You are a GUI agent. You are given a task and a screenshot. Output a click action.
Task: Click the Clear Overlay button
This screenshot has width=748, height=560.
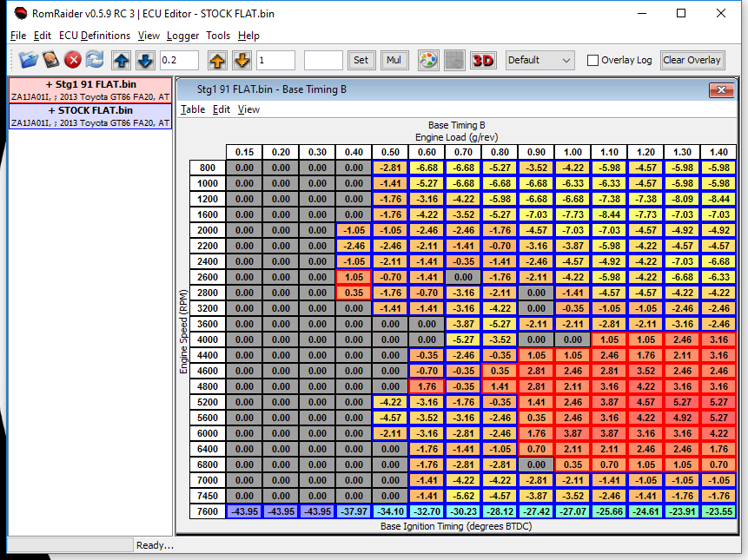[x=692, y=60]
